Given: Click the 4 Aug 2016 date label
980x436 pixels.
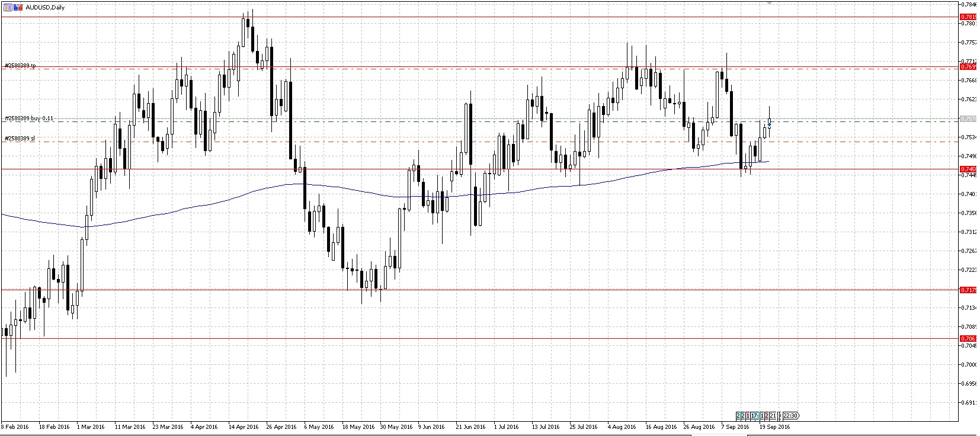Looking at the screenshot, I should (621, 427).
